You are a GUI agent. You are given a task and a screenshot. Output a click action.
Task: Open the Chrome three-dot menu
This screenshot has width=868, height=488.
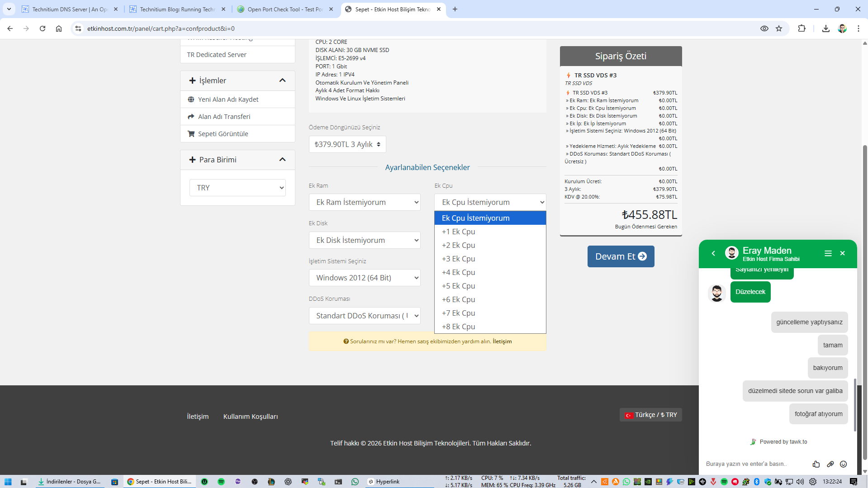pos(859,28)
